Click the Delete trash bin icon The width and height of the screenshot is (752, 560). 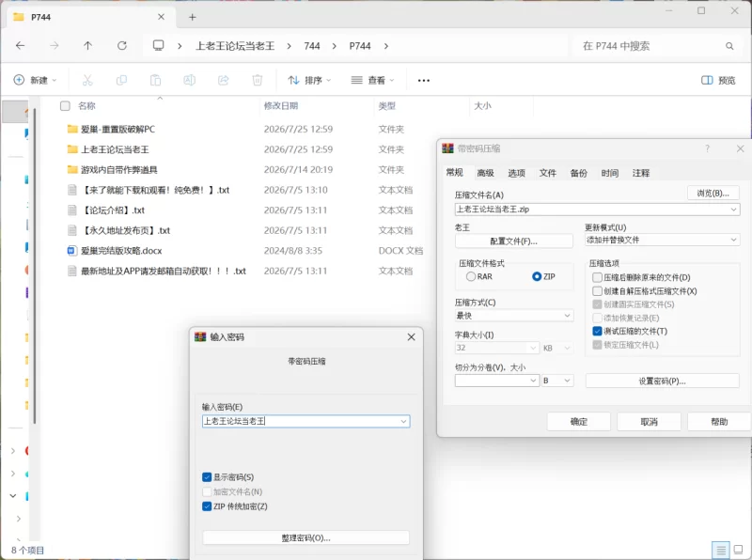point(258,80)
